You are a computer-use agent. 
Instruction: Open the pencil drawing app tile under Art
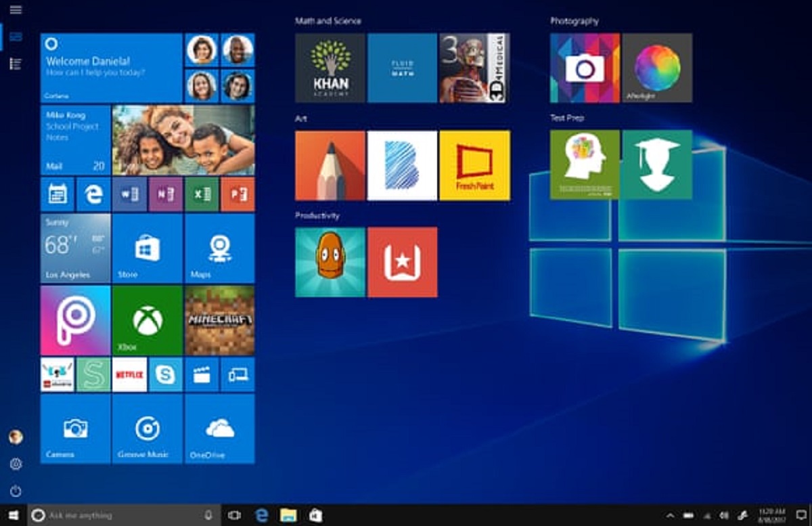330,165
